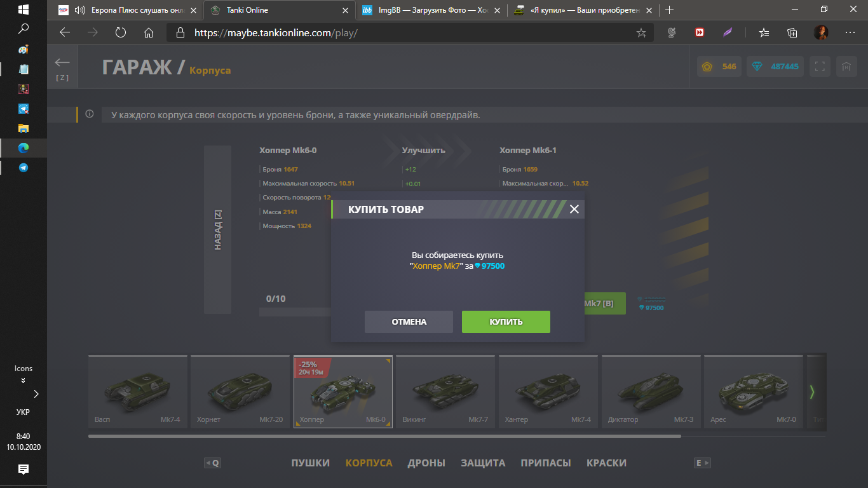Click the info icon beside the hint text
The width and height of the screenshot is (868, 488).
coord(90,114)
